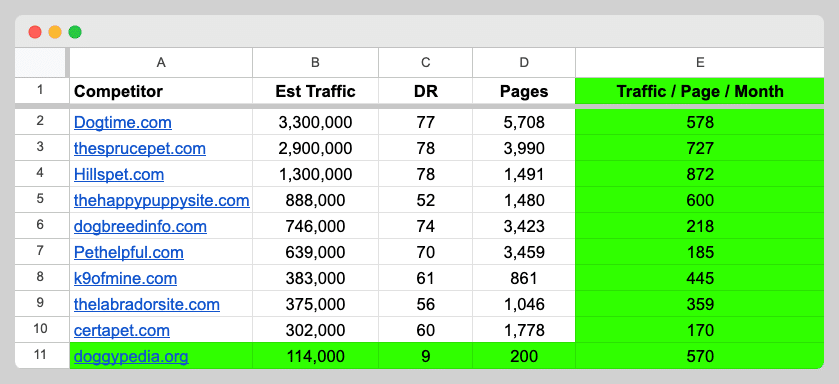This screenshot has height=384, width=839.
Task: Select the select-all corner cell
Action: coord(40,63)
